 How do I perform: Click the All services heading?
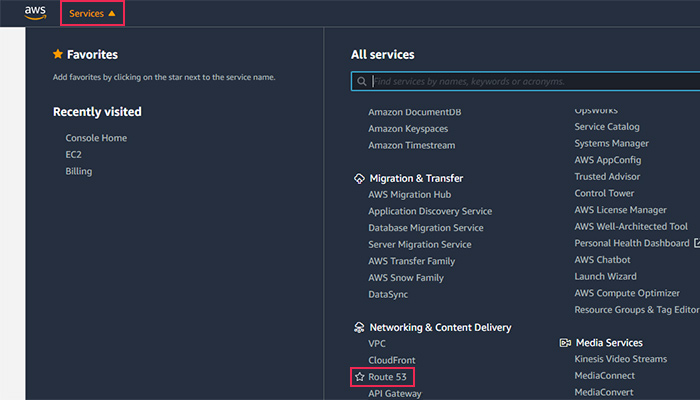point(383,54)
